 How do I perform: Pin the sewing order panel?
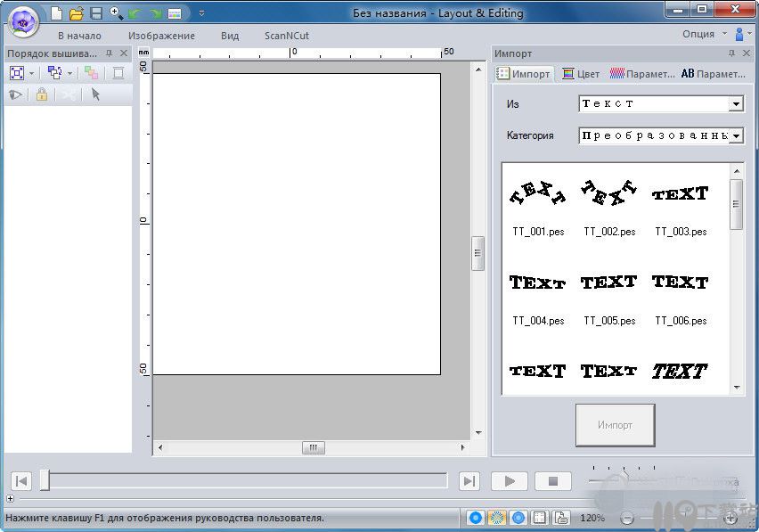[109, 53]
